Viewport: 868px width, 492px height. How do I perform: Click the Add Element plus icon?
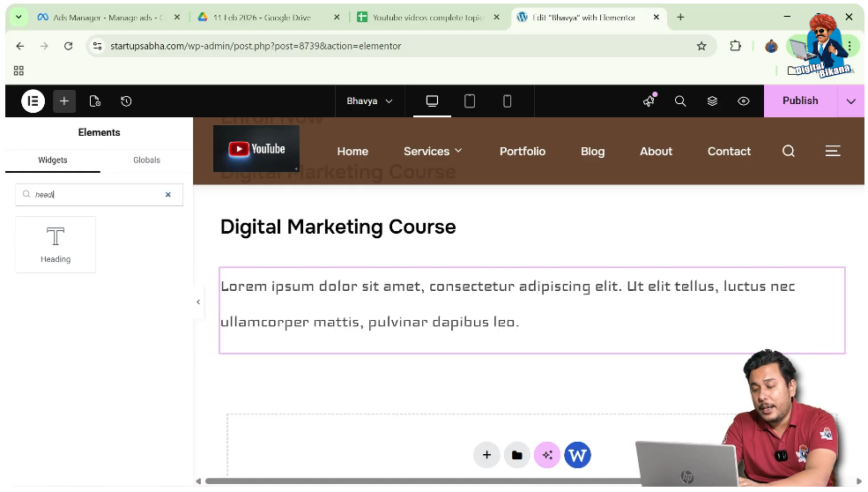pos(64,101)
